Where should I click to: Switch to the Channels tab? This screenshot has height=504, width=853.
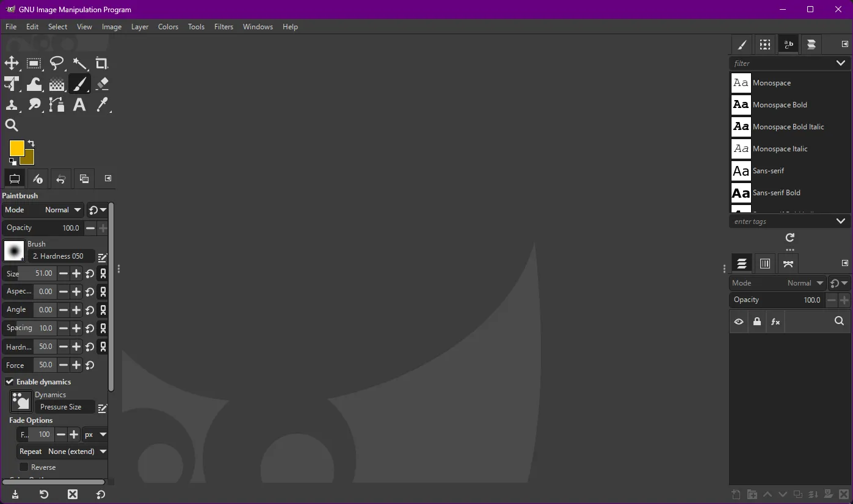coord(764,264)
